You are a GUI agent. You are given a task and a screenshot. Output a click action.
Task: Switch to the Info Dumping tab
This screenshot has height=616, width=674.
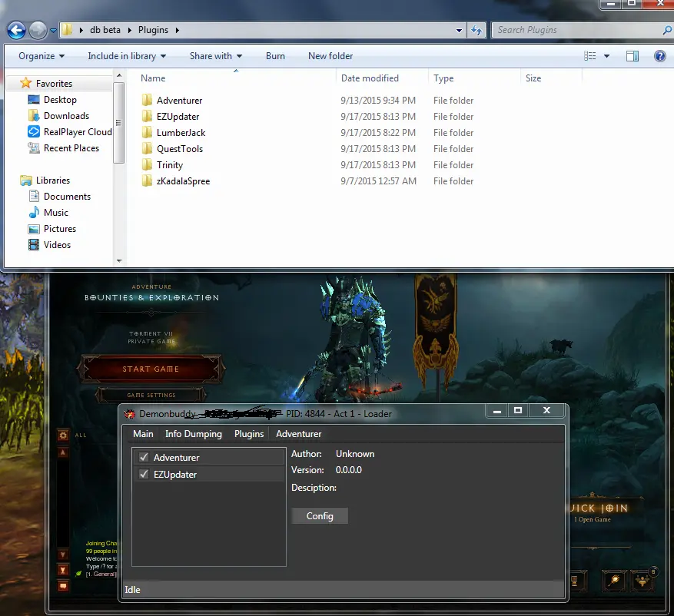click(x=194, y=434)
